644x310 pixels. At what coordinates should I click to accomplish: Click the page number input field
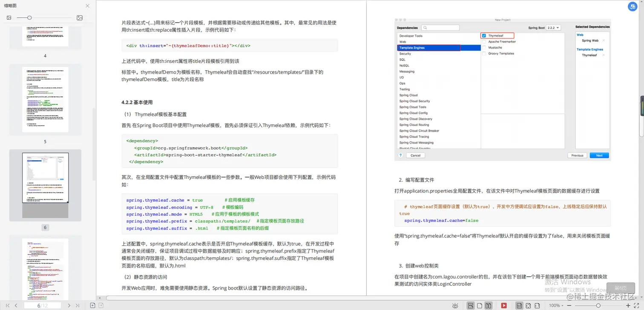43,306
